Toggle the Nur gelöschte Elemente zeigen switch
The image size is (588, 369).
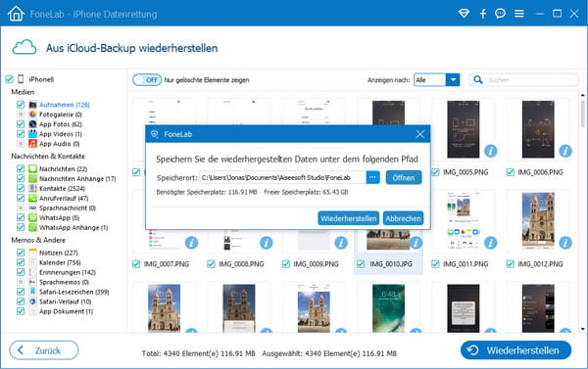click(147, 80)
